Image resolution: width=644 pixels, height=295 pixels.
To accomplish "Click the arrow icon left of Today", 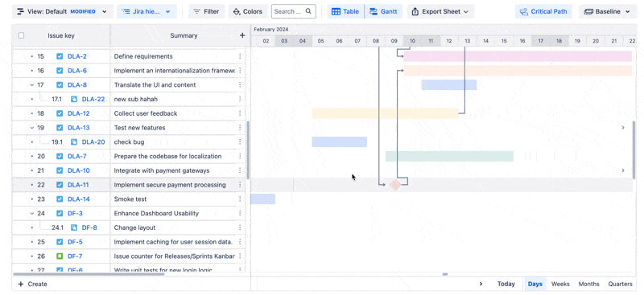I will click(481, 284).
